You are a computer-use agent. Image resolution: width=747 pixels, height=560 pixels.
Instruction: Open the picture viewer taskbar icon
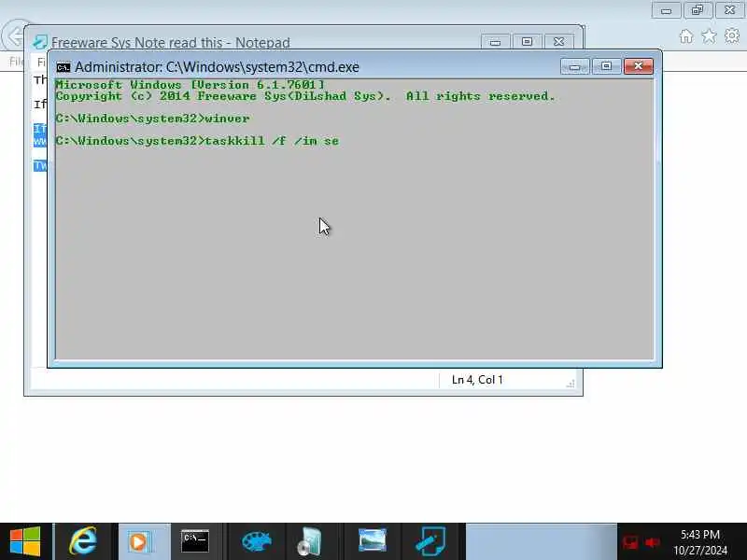(x=373, y=541)
